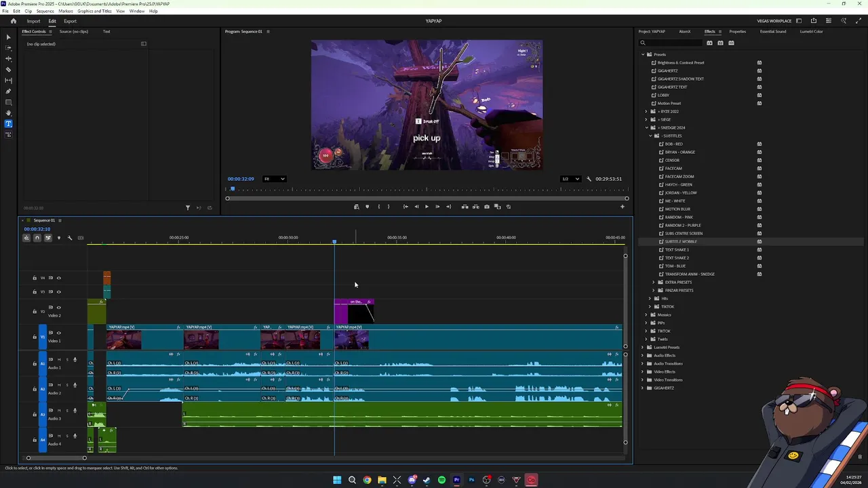The height and width of the screenshot is (488, 868).
Task: Open the File menu
Action: pyautogui.click(x=5, y=11)
